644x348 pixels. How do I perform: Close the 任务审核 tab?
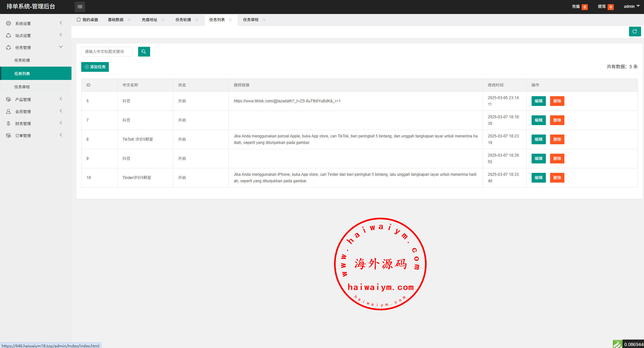[x=264, y=20]
